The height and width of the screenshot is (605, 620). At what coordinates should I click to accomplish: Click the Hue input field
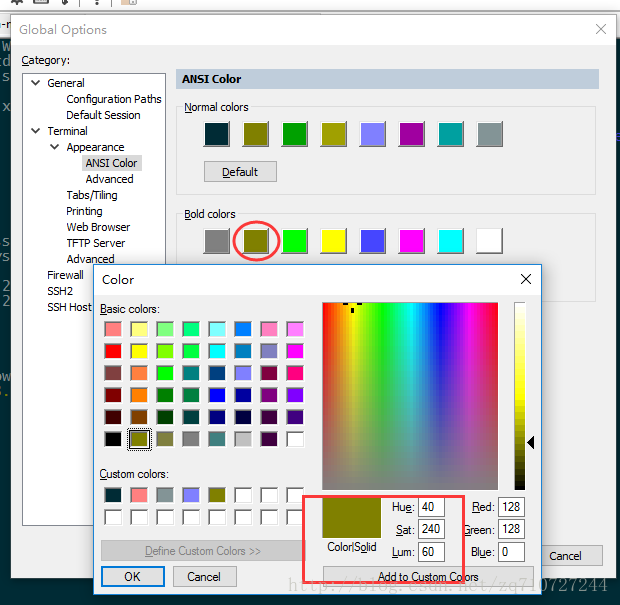(431, 507)
